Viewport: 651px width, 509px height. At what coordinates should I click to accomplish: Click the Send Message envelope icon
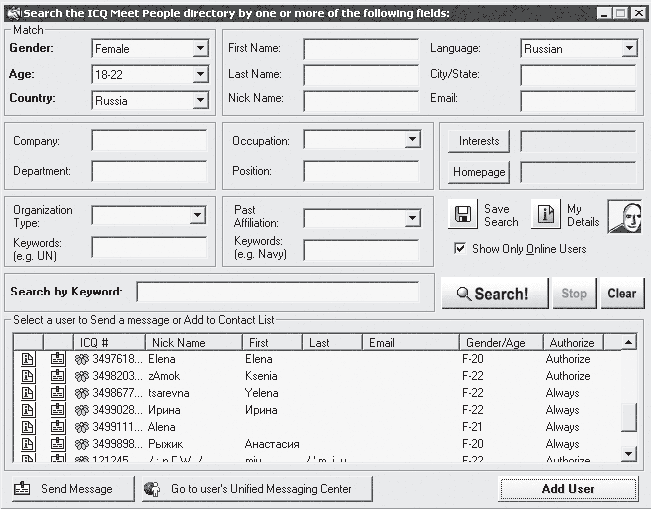pos(22,489)
